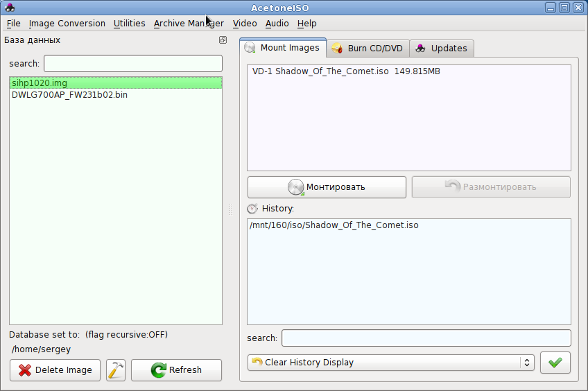The height and width of the screenshot is (391, 588).
Task: Click the Delete Image button
Action: click(55, 370)
